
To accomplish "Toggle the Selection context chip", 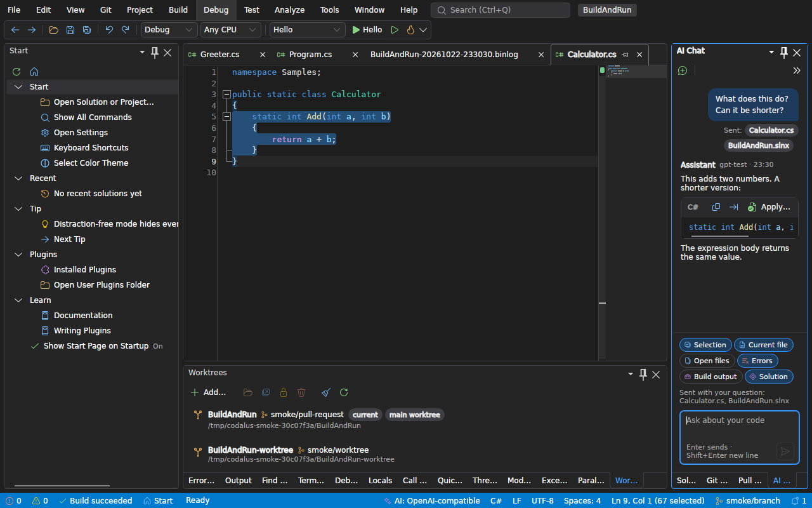I will (x=705, y=345).
